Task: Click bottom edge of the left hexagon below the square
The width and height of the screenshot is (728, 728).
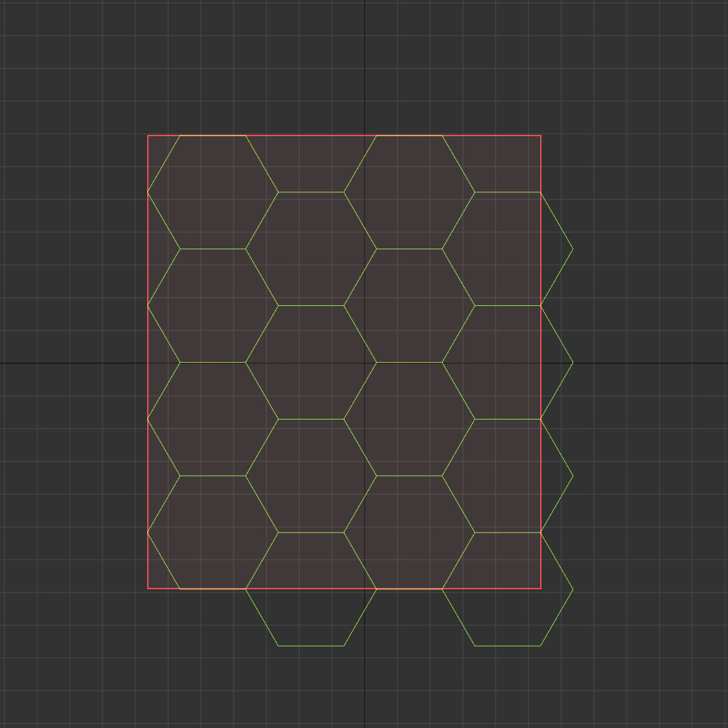Action: pyautogui.click(x=311, y=645)
